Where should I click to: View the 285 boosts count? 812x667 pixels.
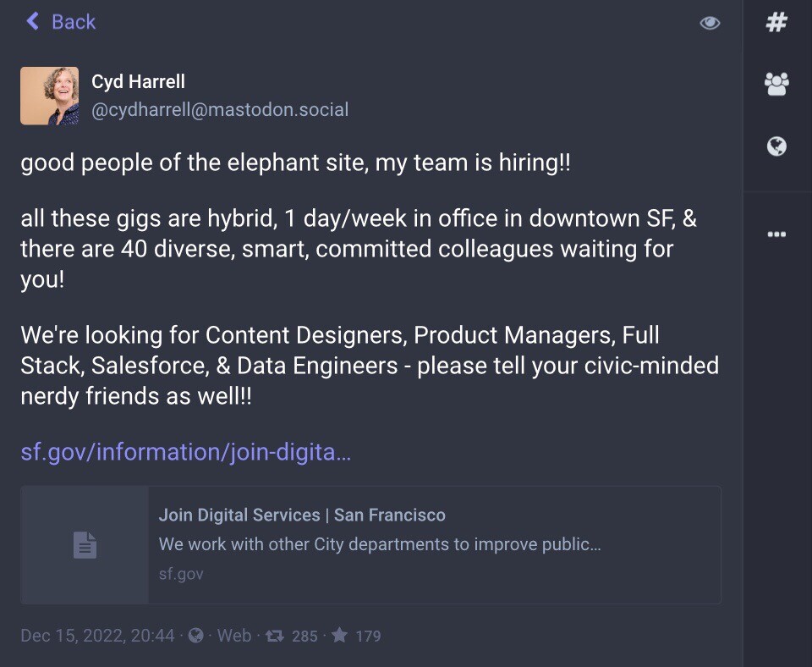click(304, 636)
